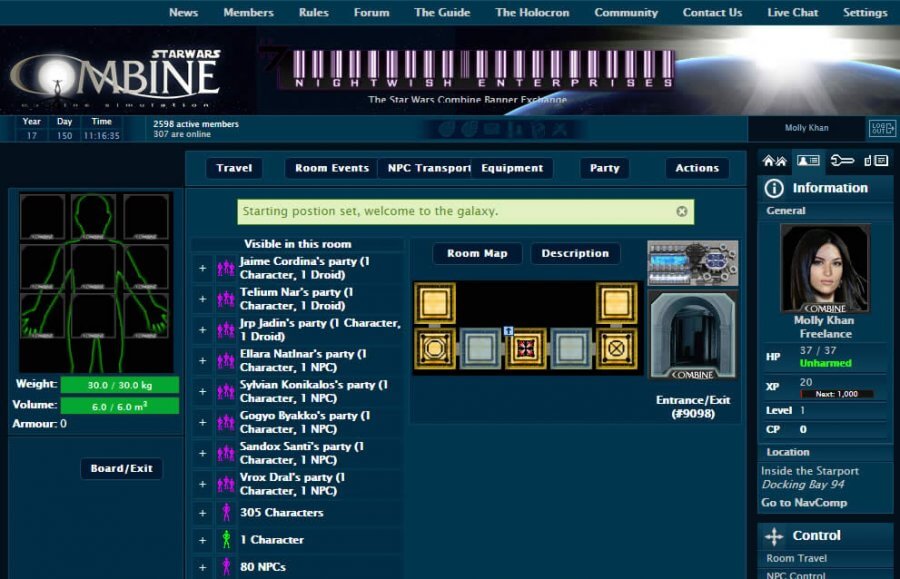Click the purple figure beside 80 NPCs
Screen dimensions: 900x579
(x=226, y=567)
